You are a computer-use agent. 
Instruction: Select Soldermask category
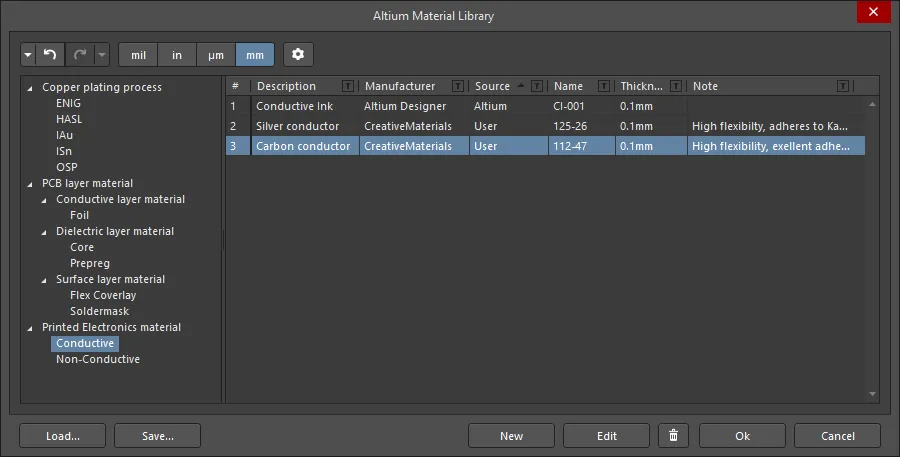(99, 311)
